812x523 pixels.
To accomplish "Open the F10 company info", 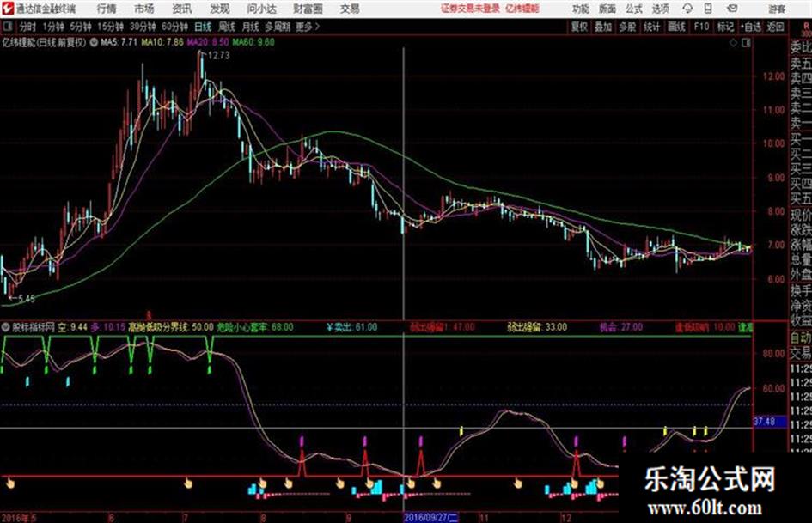I will (x=702, y=27).
